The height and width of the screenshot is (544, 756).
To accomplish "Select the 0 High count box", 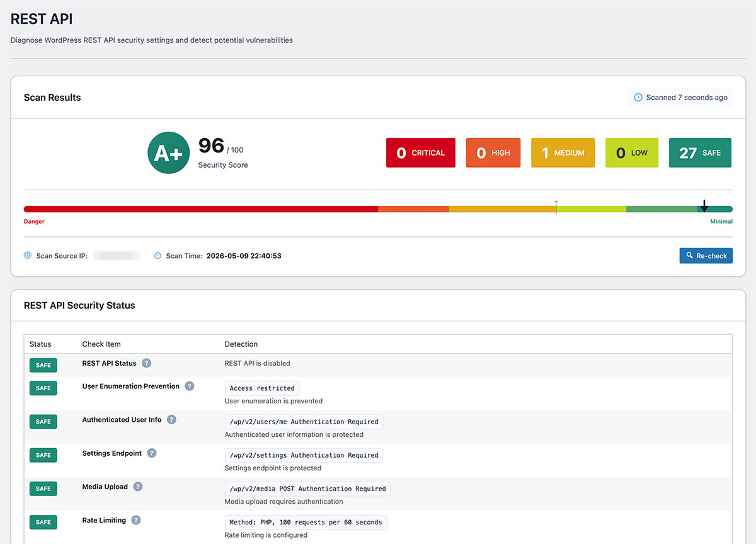I will pos(493,153).
